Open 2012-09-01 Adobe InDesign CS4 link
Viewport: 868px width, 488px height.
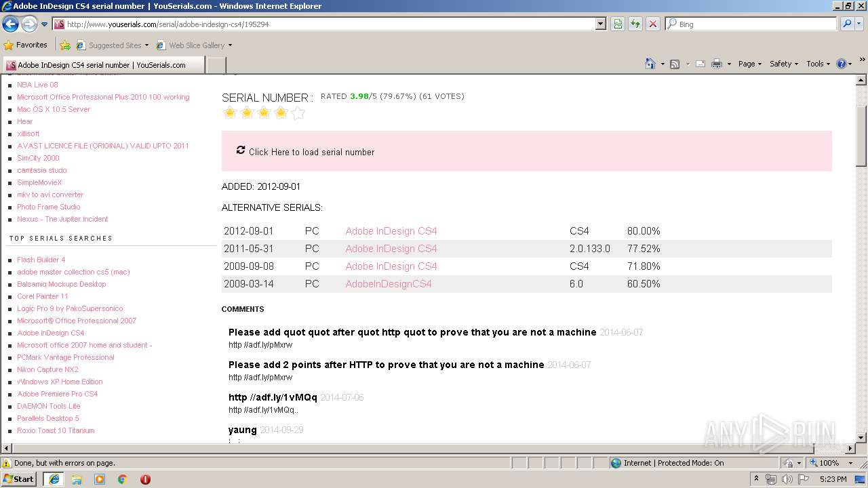tap(391, 231)
